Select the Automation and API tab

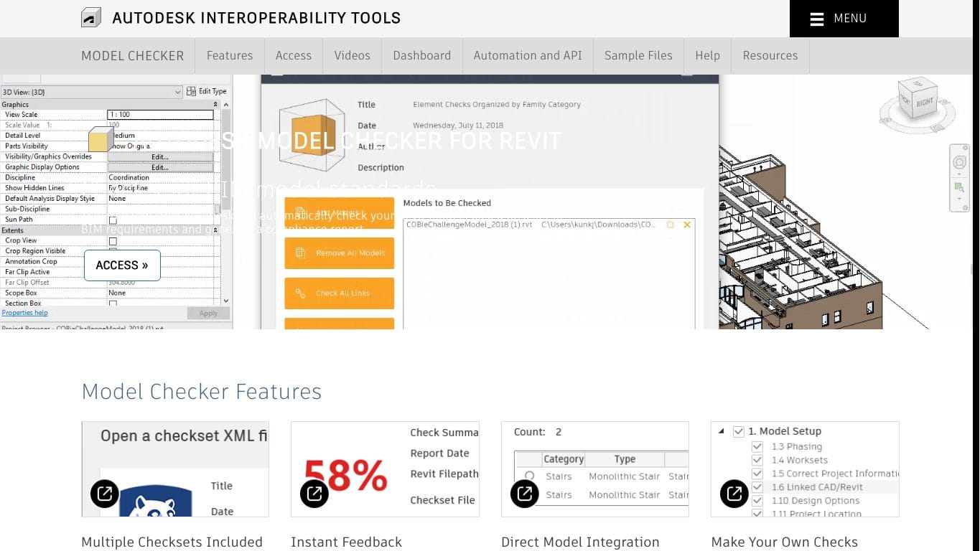[528, 55]
